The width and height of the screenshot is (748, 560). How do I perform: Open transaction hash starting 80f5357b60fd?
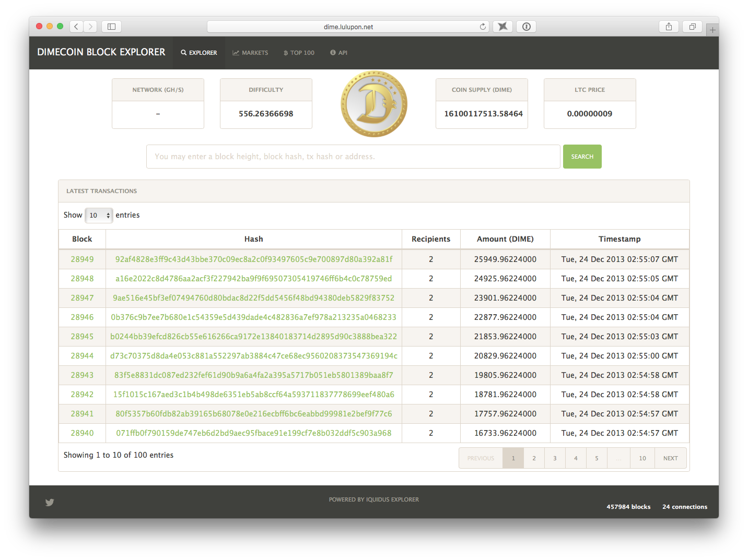[254, 414]
